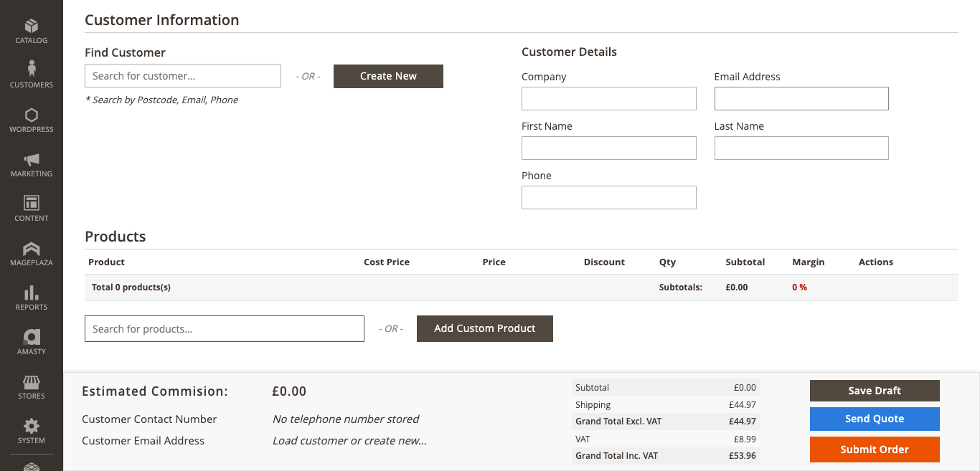Click the Save Draft button
This screenshot has width=980, height=471.
[874, 391]
